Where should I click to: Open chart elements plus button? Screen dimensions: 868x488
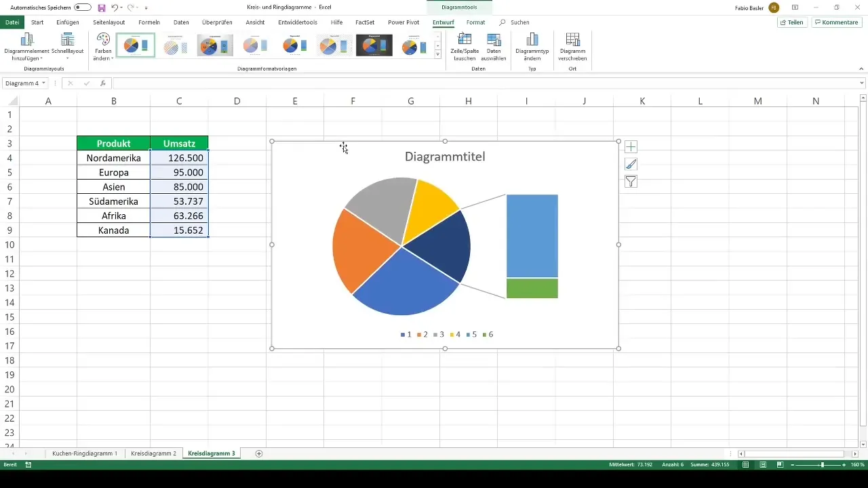click(x=631, y=146)
